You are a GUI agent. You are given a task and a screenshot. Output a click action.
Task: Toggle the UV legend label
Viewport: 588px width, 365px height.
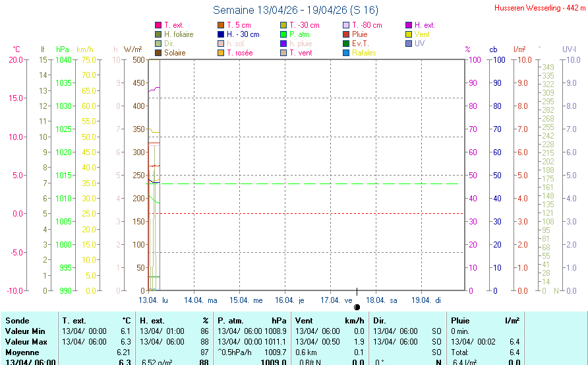(420, 44)
